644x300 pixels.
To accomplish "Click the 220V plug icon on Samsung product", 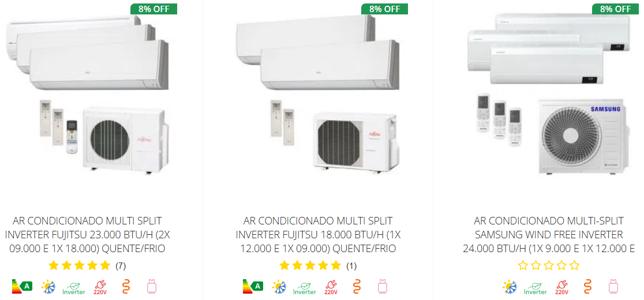I will pos(561,288).
